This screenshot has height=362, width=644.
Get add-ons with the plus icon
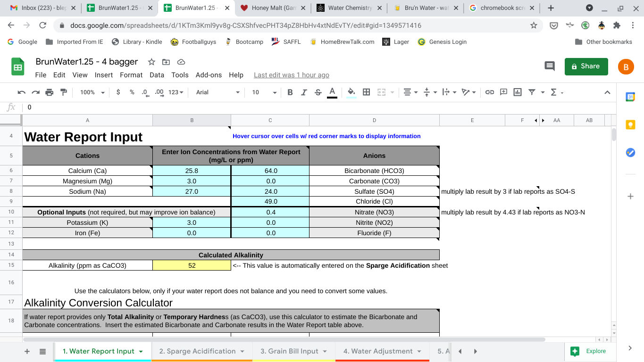(630, 196)
